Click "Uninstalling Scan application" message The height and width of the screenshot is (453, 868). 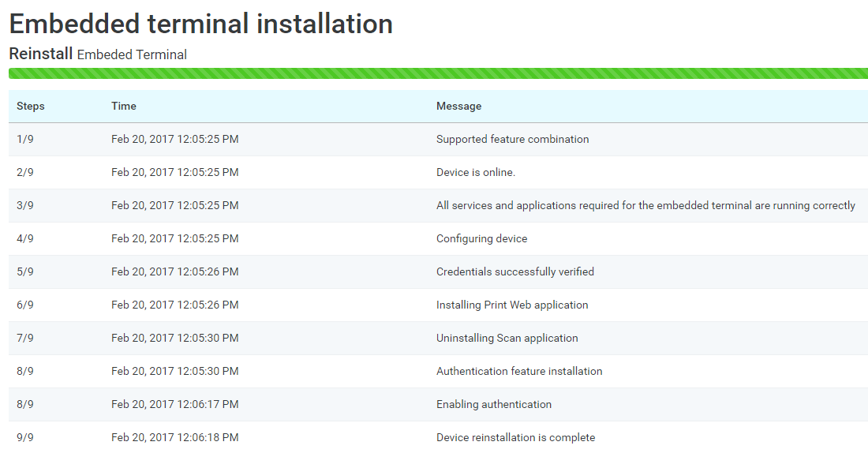(507, 338)
